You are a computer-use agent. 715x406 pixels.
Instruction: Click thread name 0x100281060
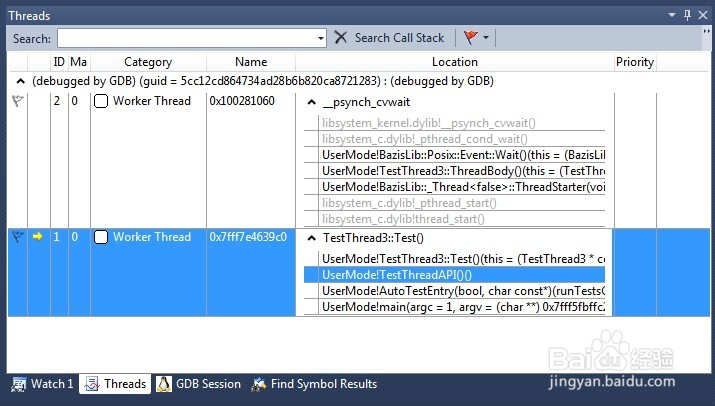coord(242,101)
